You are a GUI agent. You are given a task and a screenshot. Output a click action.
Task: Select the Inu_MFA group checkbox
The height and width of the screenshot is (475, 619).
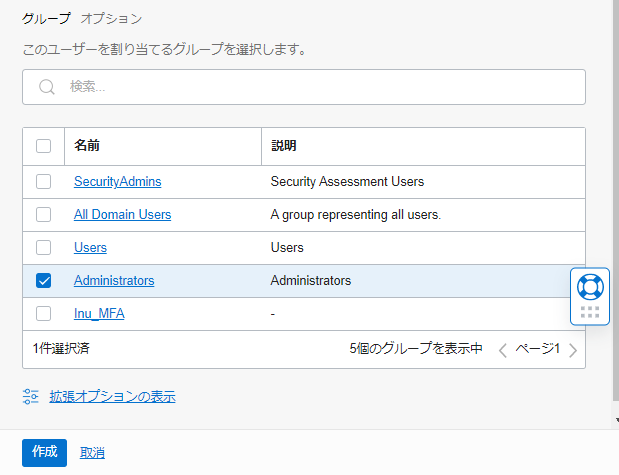coord(43,314)
